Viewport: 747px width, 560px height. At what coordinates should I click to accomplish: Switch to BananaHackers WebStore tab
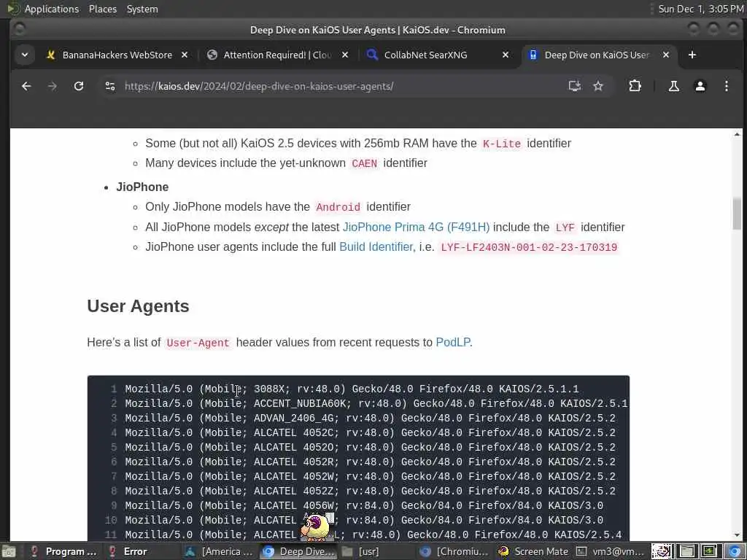(x=117, y=55)
